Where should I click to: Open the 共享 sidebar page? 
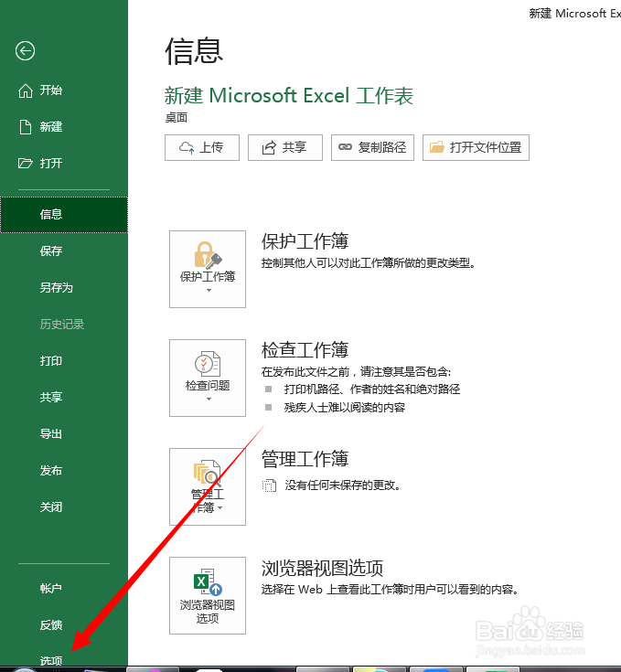(x=51, y=398)
